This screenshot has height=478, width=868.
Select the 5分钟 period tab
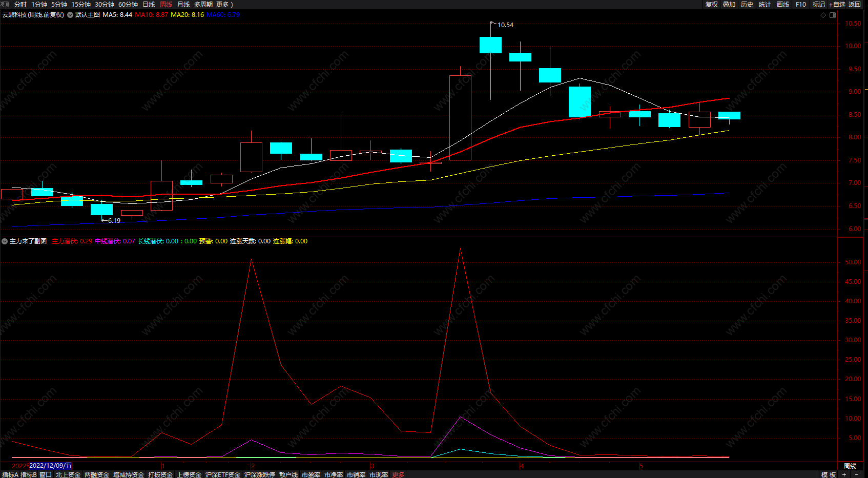pos(59,5)
